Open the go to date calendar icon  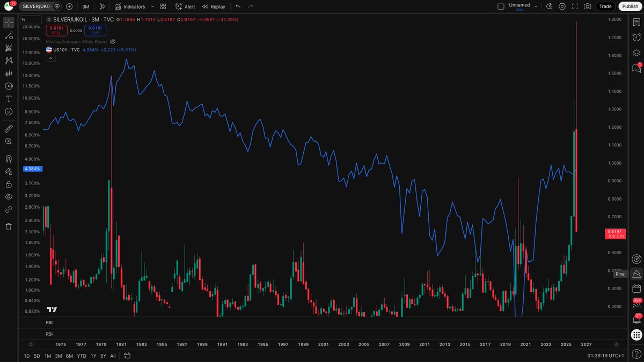[x=127, y=356]
